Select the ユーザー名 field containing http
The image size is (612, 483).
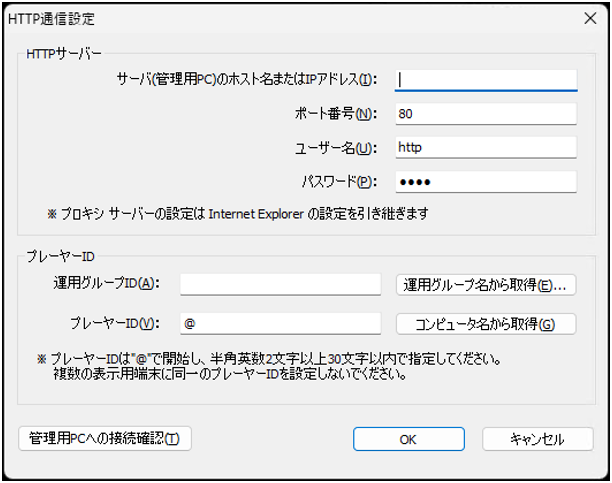486,148
